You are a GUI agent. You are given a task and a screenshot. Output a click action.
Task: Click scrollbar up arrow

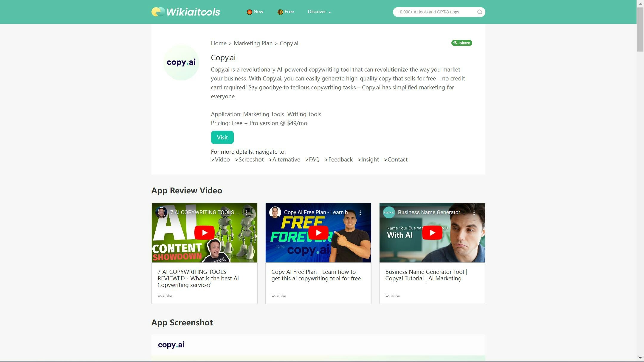[x=640, y=3]
